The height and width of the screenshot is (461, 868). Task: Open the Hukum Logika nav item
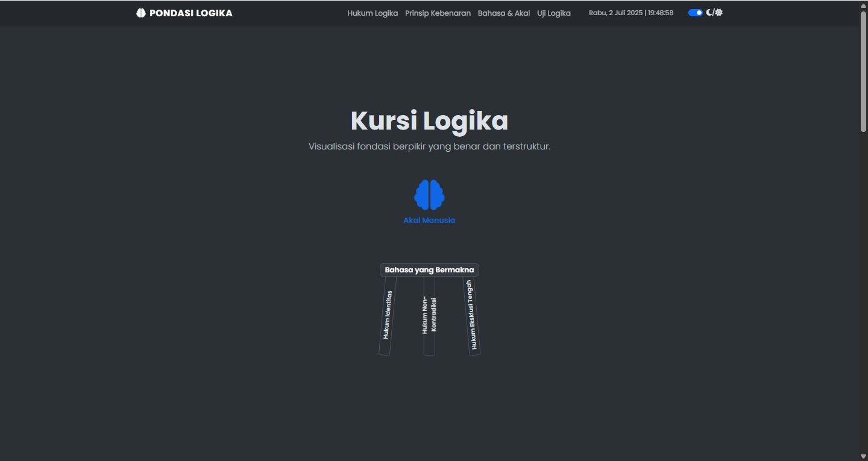(373, 13)
